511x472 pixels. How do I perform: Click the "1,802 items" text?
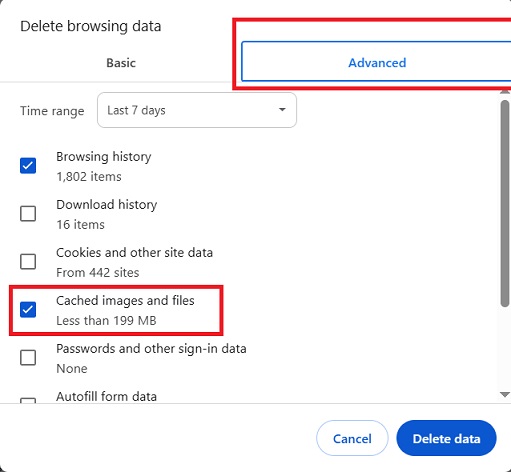tap(89, 177)
